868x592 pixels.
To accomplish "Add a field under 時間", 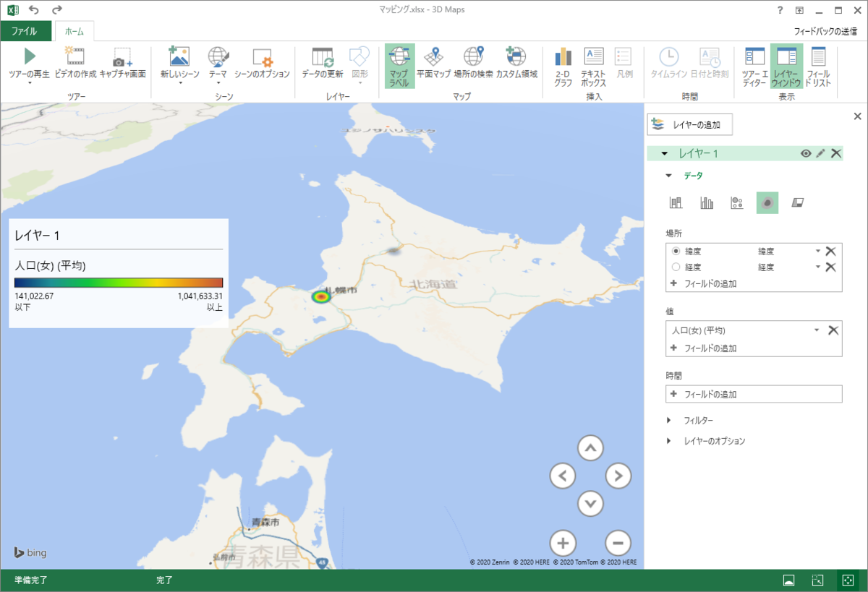I will click(x=754, y=394).
